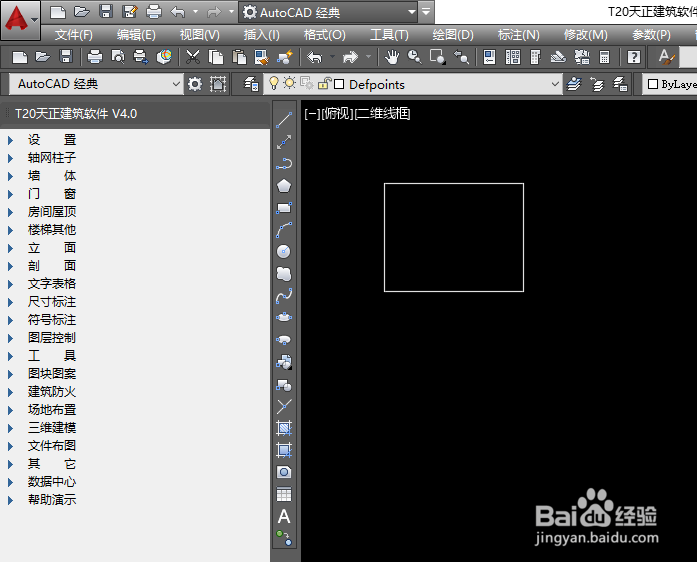Screen dimensions: 697x562
Task: Select the Arc draw tool
Action: [x=284, y=230]
